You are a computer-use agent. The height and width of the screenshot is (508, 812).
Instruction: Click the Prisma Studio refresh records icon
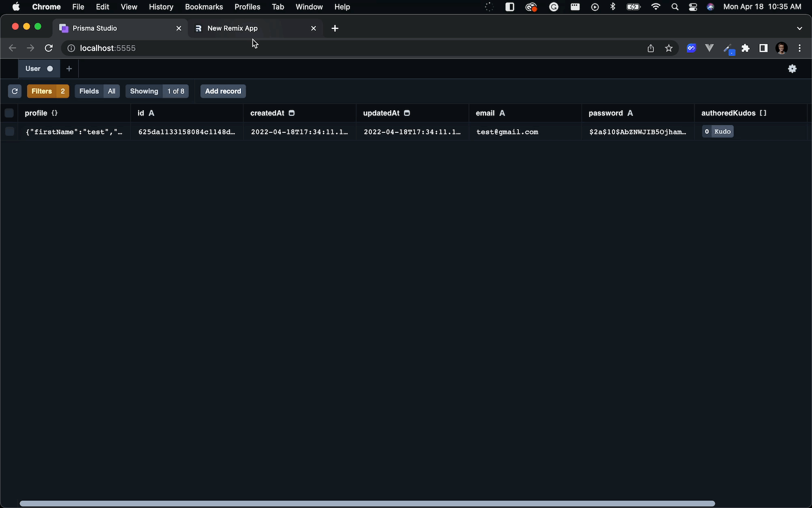click(x=15, y=91)
